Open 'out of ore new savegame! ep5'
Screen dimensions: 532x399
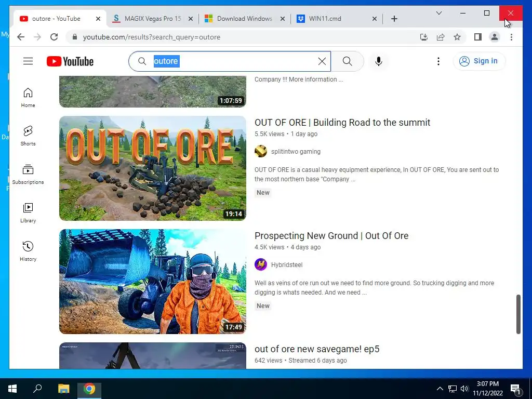(x=317, y=349)
